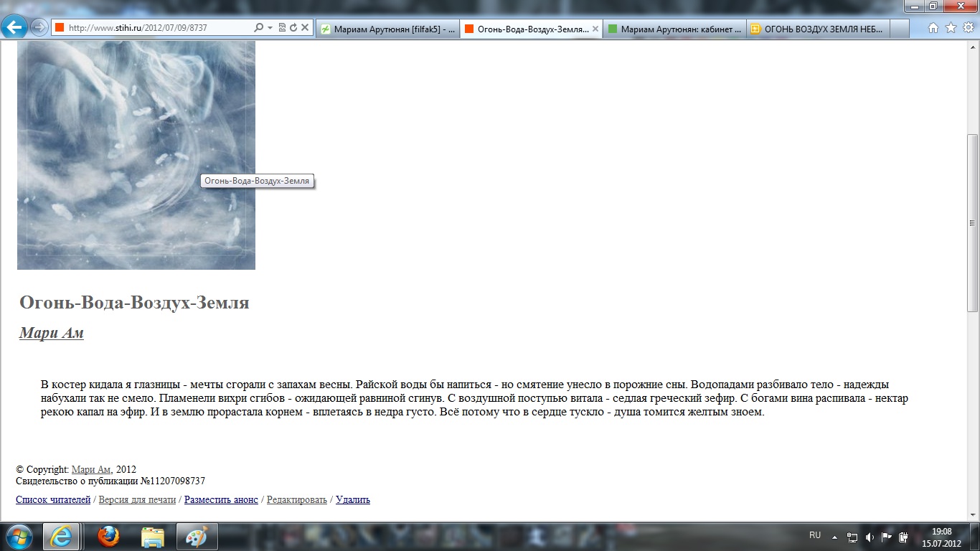Viewport: 980px width, 551px height.
Task: Click the Home icon in toolbar
Action: (x=933, y=27)
